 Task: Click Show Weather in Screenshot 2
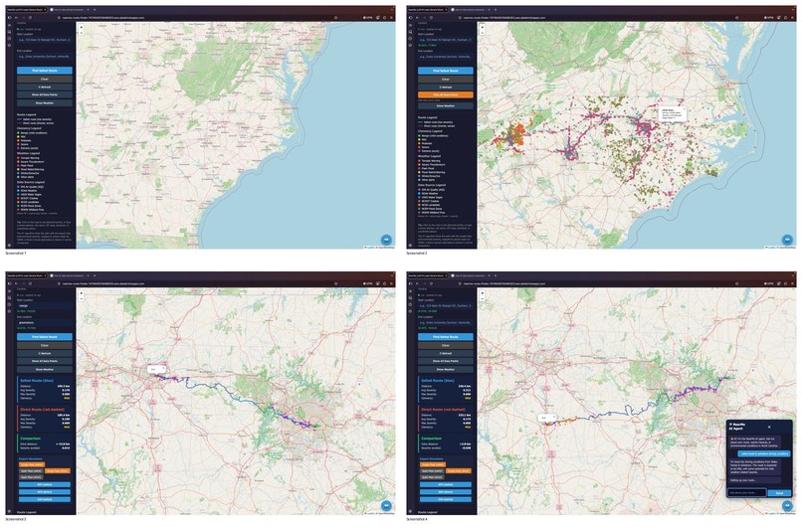[x=446, y=105]
